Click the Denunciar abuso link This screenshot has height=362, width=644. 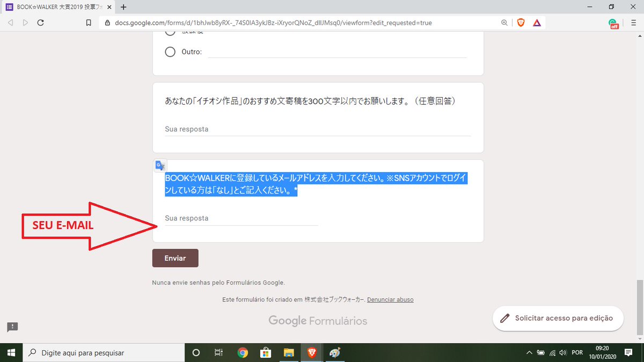pos(390,299)
